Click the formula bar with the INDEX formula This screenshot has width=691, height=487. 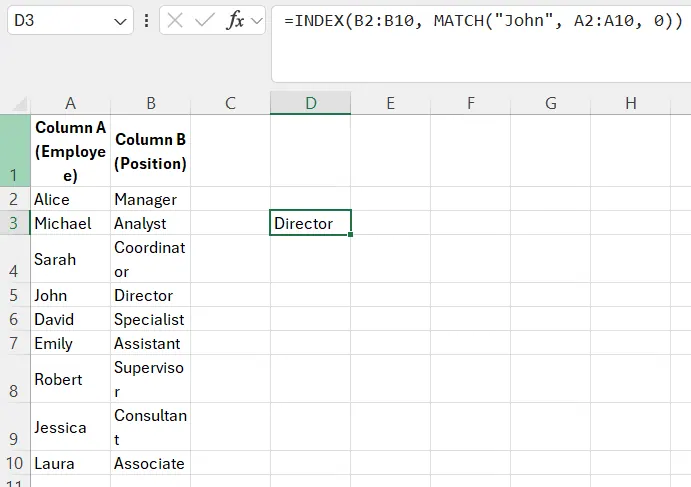[x=482, y=22]
